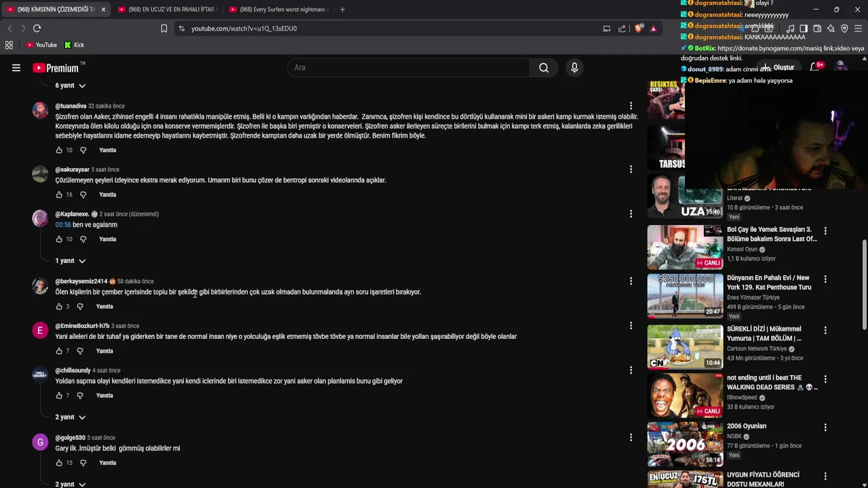
Task: Open video title UYGUN FİYATLI ÖĞRENCİ DOSTU MEKANLAR
Action: coord(763,480)
